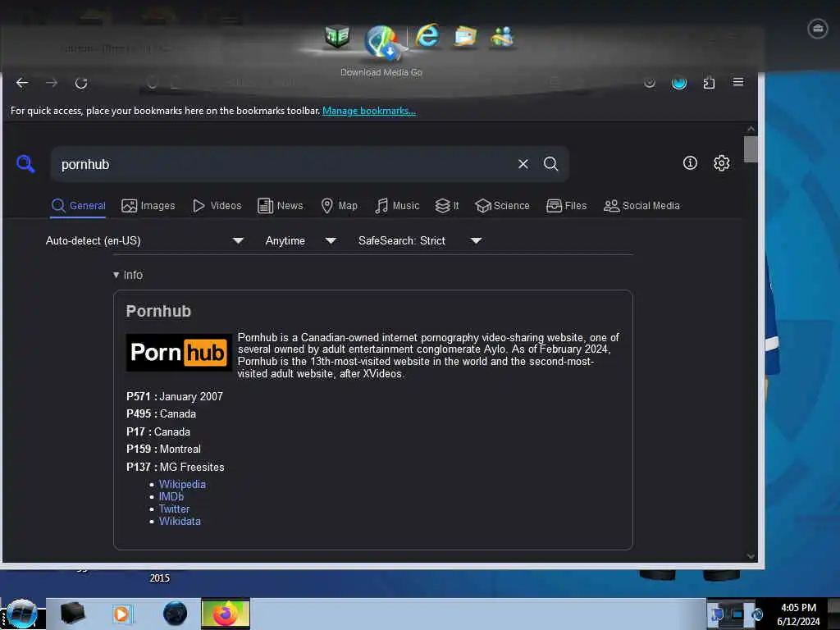Screen dimensions: 840x630
Task: Open the Messenger people icon in dock
Action: 502,36
